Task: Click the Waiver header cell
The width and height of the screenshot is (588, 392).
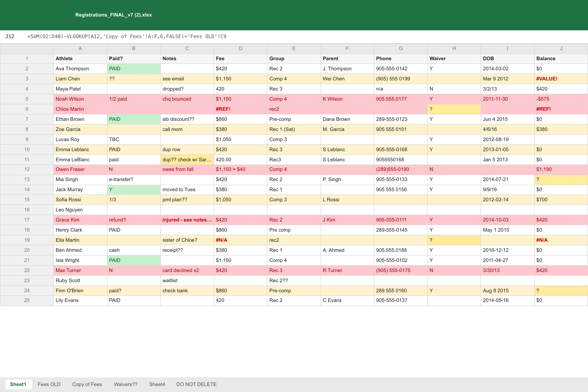Action: [454, 59]
